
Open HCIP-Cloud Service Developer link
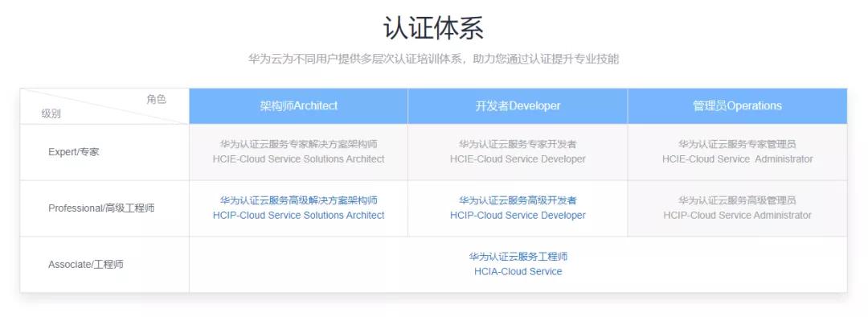click(518, 215)
